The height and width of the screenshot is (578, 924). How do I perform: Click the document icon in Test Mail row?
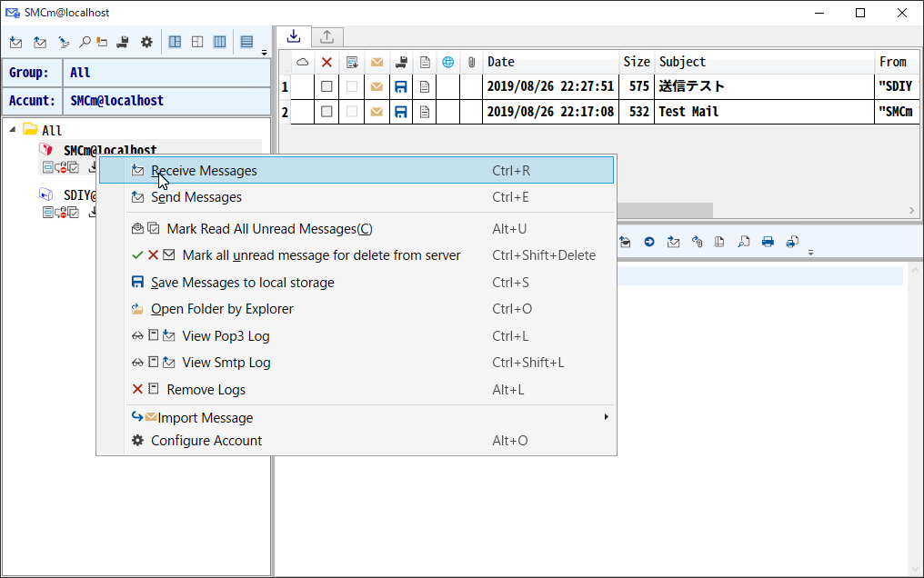(425, 111)
